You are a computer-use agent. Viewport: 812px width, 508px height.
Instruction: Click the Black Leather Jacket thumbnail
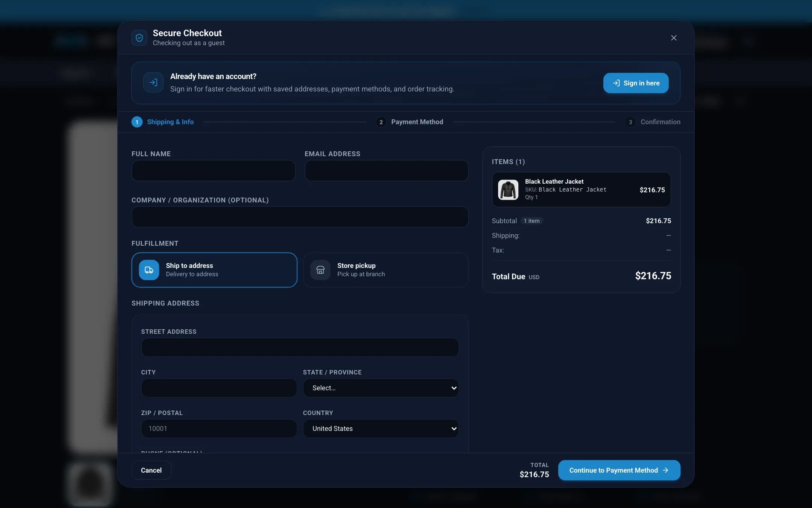508,190
